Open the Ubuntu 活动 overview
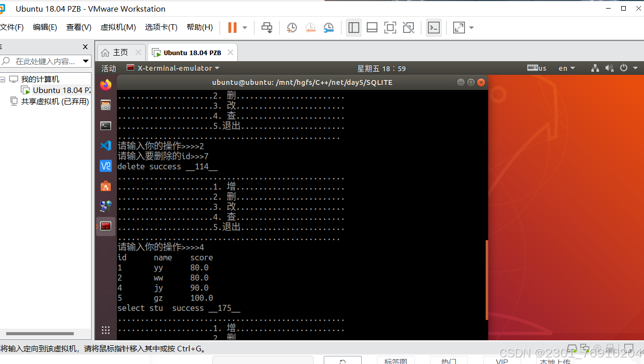 pyautogui.click(x=109, y=68)
